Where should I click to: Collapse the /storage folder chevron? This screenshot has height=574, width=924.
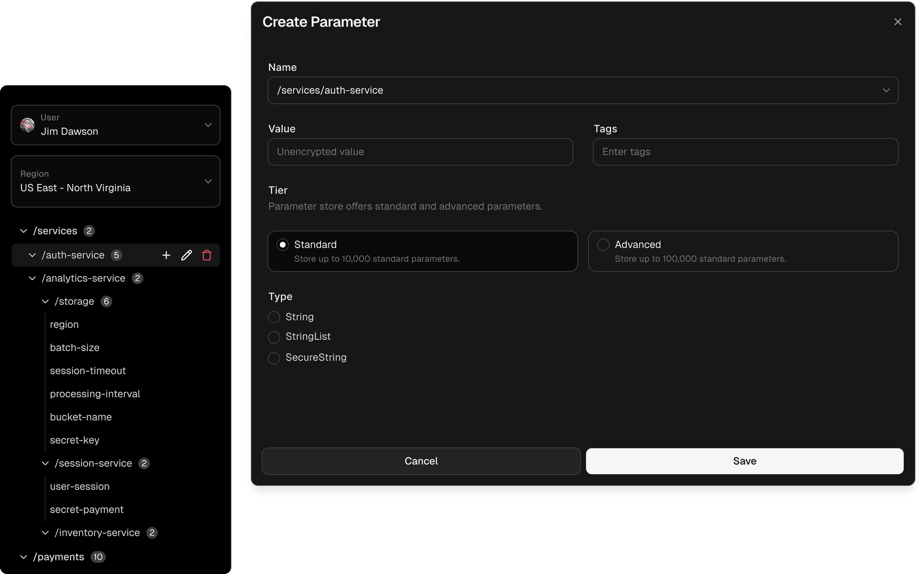(x=45, y=301)
